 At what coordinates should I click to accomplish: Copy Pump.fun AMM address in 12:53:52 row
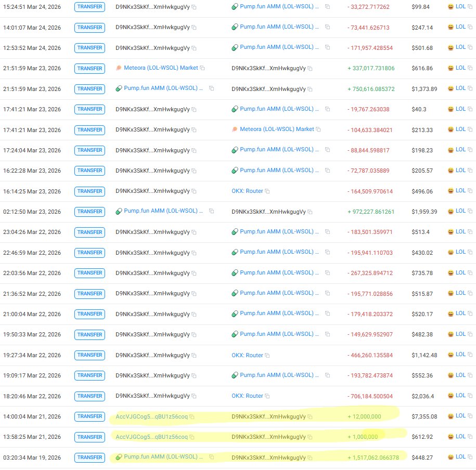pyautogui.click(x=327, y=47)
